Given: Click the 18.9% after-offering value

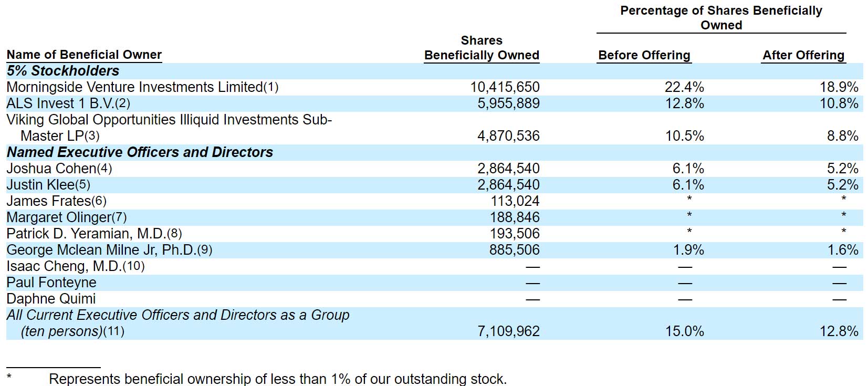Looking at the screenshot, I should coord(839,87).
